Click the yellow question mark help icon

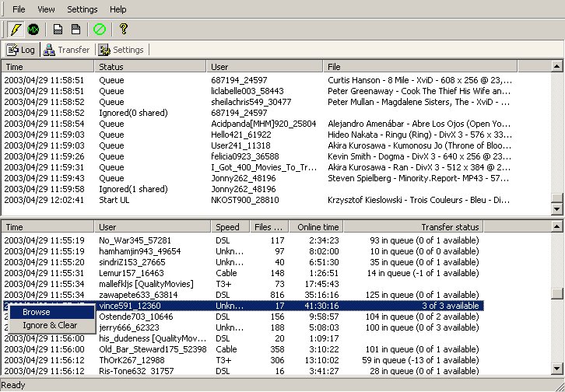124,30
